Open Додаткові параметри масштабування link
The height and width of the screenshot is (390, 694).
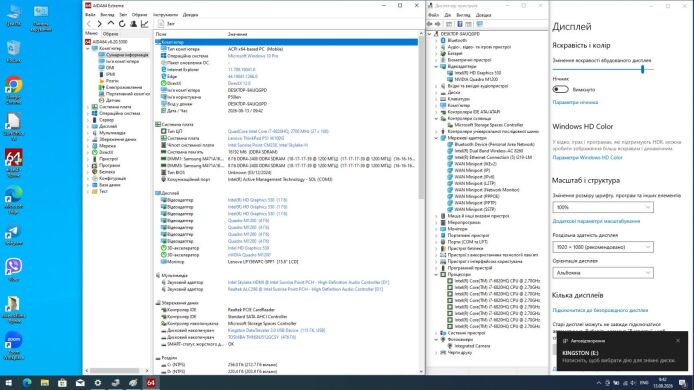click(596, 221)
